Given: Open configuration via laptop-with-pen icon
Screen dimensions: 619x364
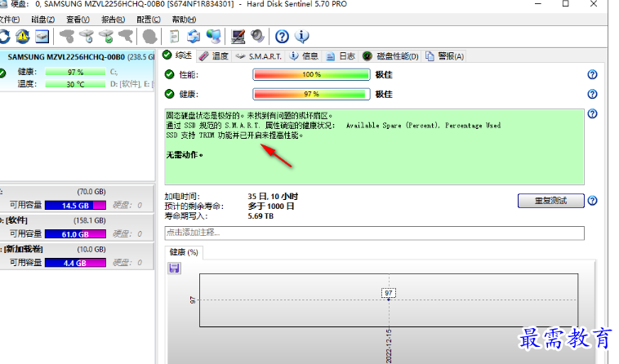Looking at the screenshot, I should pyautogui.click(x=238, y=37).
